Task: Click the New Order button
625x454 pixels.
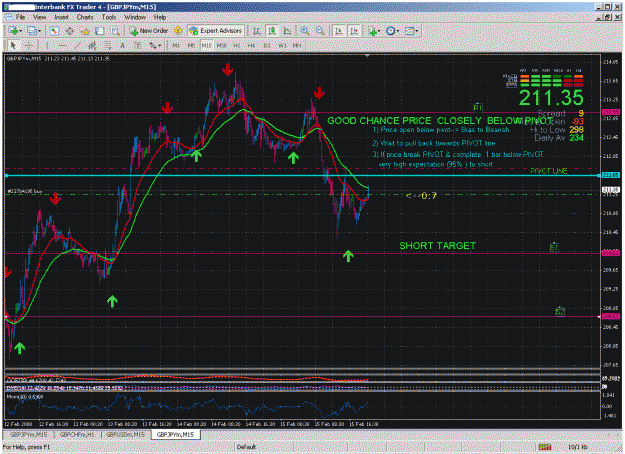Action: pos(149,31)
